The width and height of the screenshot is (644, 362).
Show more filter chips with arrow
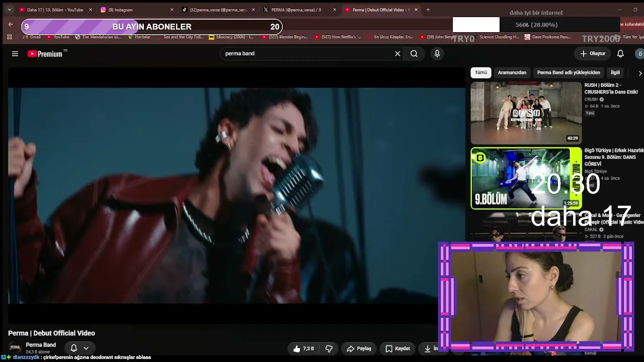pos(640,73)
